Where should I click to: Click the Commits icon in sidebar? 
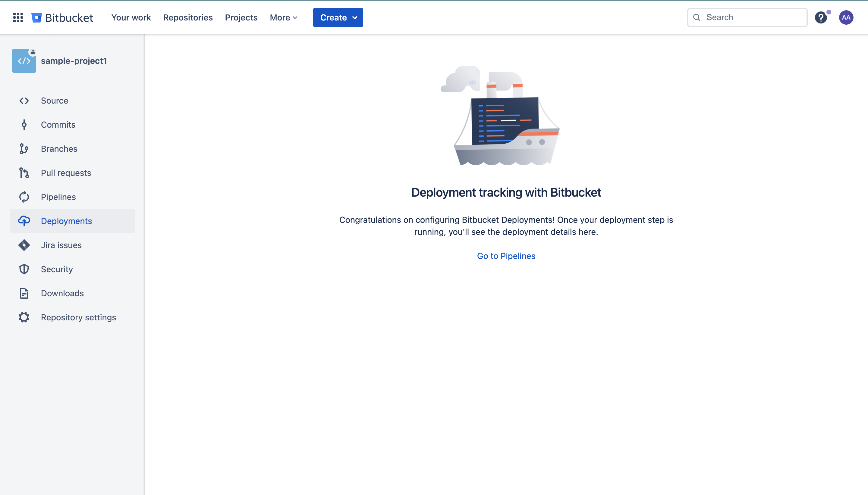click(24, 125)
